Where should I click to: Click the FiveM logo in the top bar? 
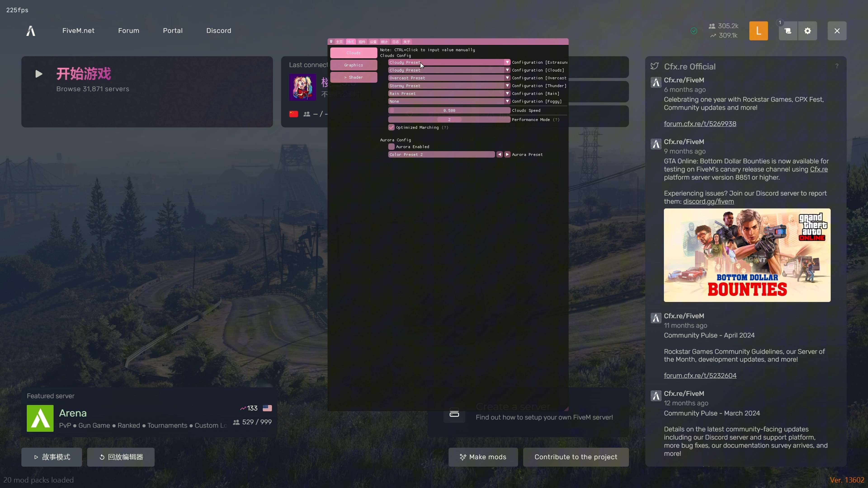click(31, 31)
